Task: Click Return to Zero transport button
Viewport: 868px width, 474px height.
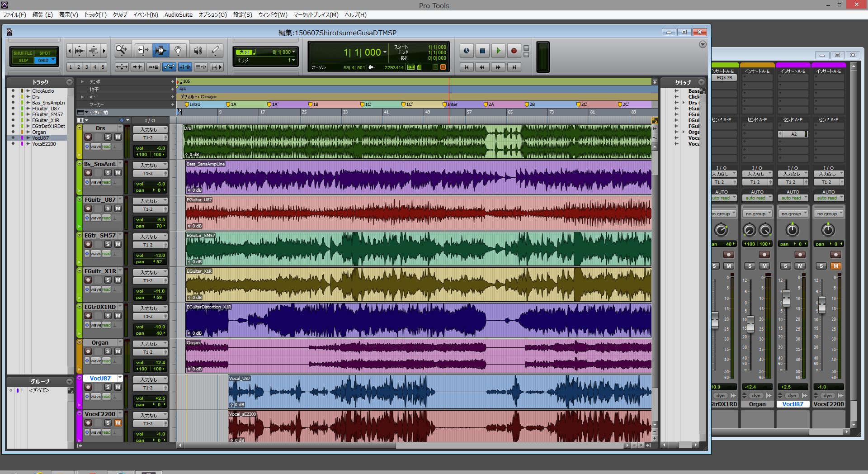Action: (x=467, y=67)
